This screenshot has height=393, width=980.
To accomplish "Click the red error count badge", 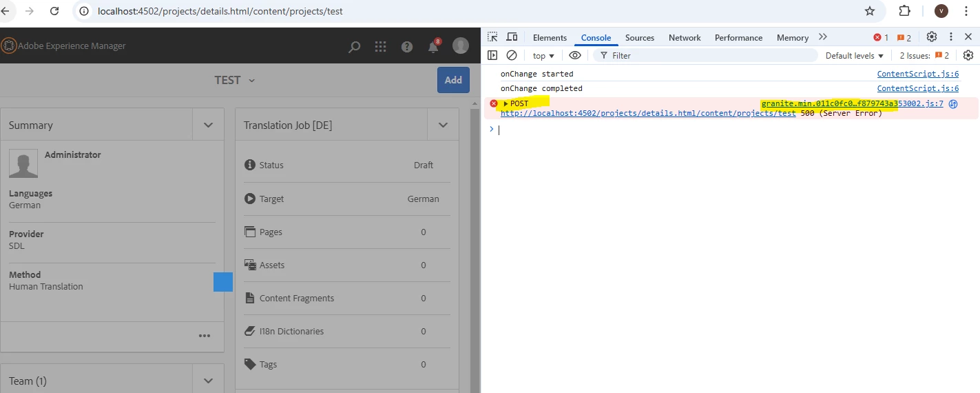I will pyautogui.click(x=881, y=37).
